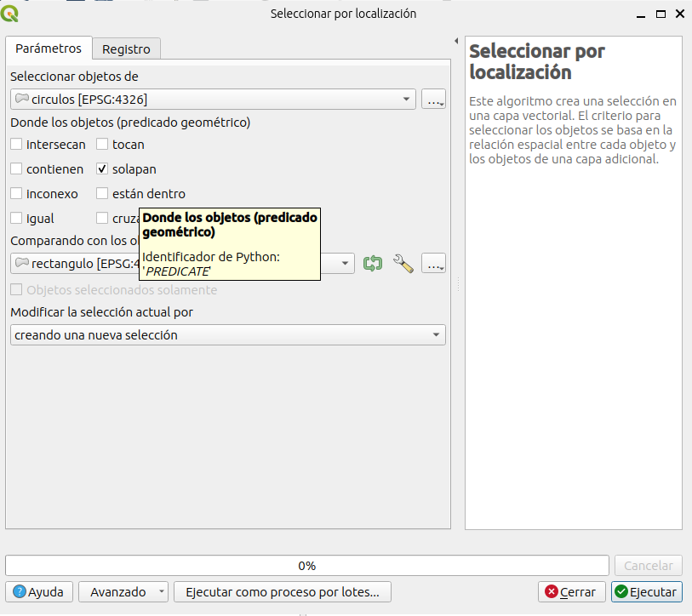Uncheck the solapan predicate checkbox
Screen dimensions: 692x616
click(102, 169)
